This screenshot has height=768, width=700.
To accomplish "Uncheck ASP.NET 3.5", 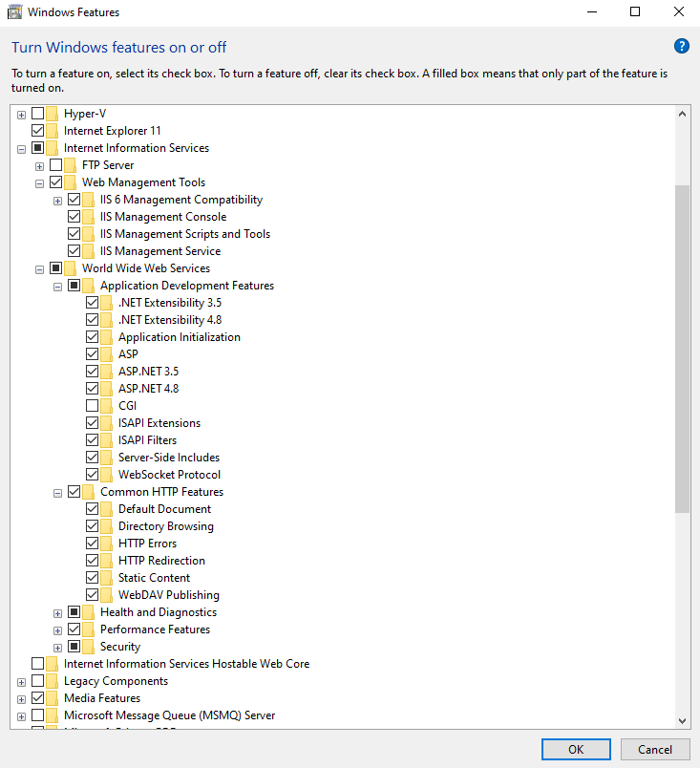I will (x=92, y=371).
